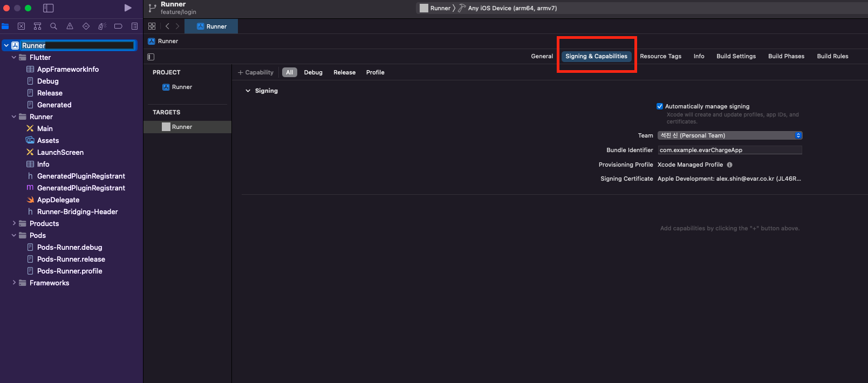Screen dimensions: 868x383
Task: Open the Build Settings tab
Action: pos(736,56)
